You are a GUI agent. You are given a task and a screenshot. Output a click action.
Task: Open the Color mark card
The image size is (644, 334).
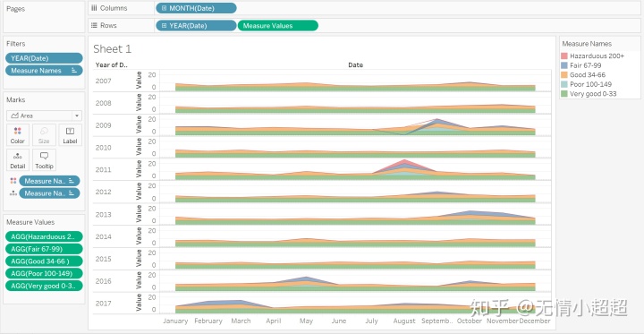(18, 135)
